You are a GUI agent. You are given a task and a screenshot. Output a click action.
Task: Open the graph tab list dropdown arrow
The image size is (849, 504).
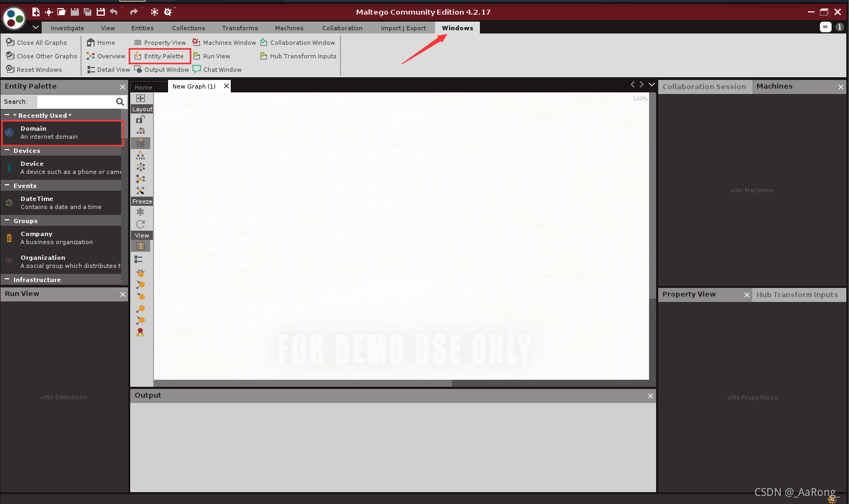[652, 84]
